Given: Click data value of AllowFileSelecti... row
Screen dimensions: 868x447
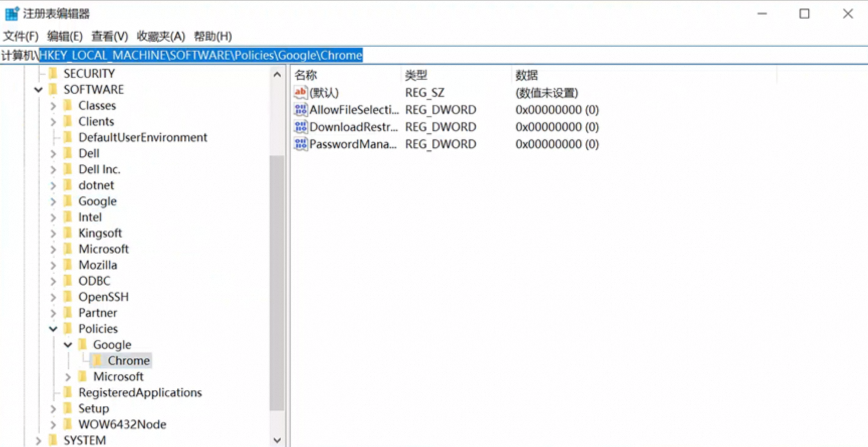Looking at the screenshot, I should coord(557,109).
